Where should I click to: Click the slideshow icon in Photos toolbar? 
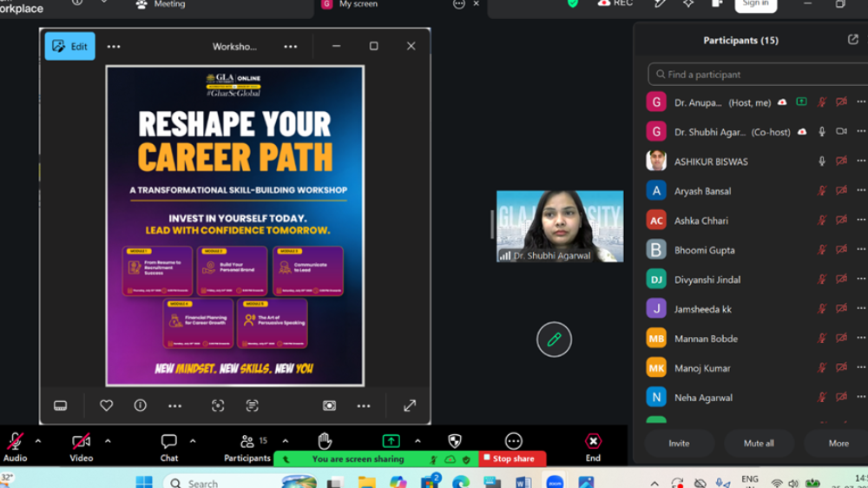click(329, 406)
